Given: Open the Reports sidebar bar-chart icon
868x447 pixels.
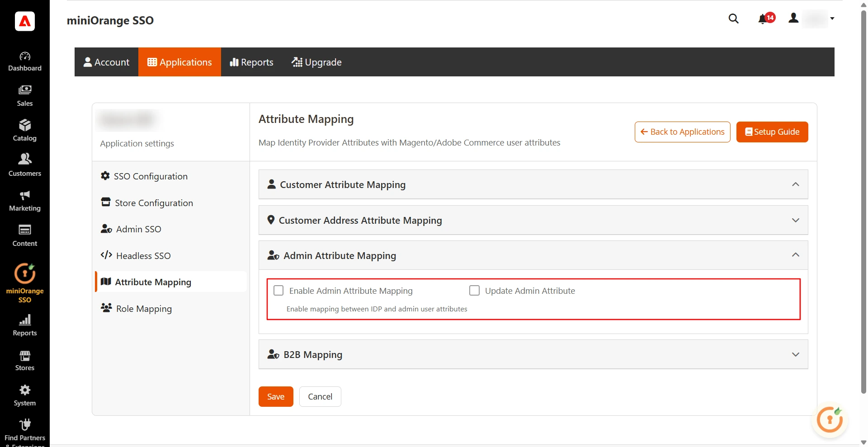Looking at the screenshot, I should coord(25,320).
